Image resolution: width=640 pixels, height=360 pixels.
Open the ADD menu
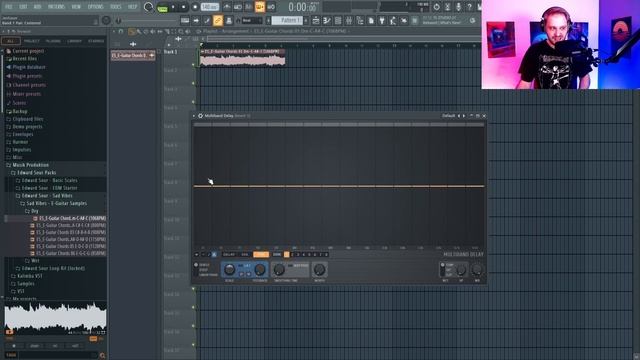(37, 7)
